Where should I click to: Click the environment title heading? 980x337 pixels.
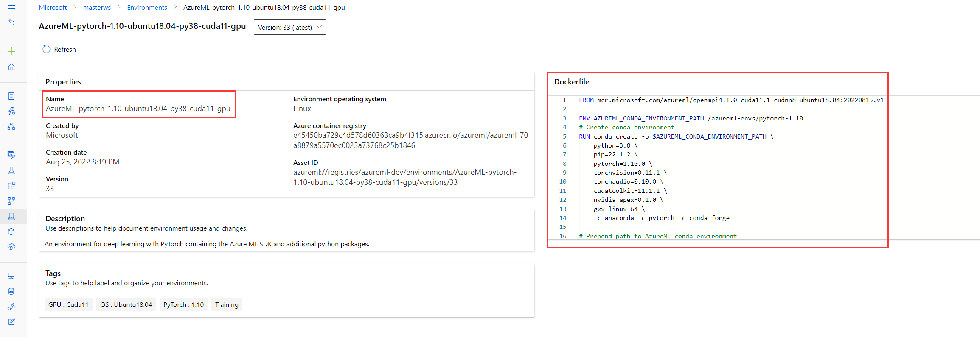pyautogui.click(x=142, y=26)
